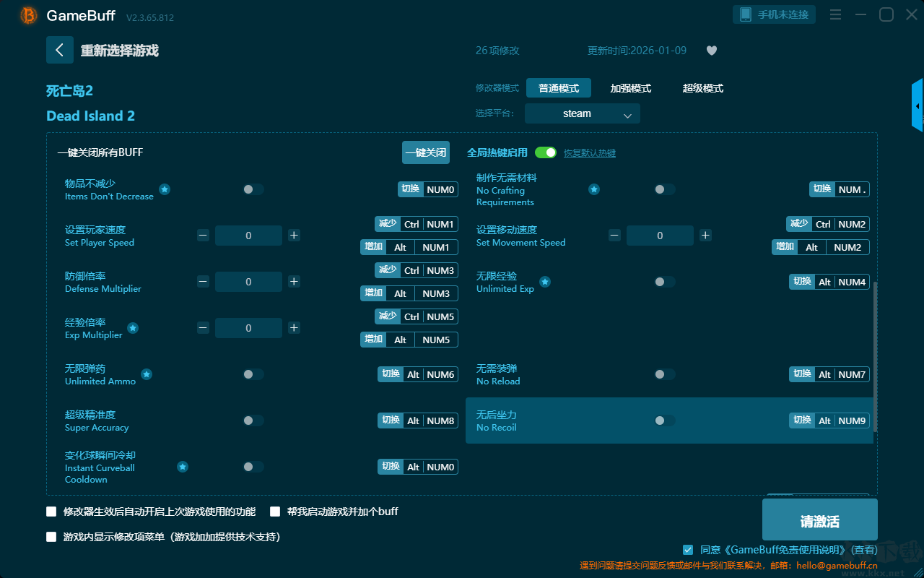Enable the No Recoil toggle
Image resolution: width=924 pixels, height=578 pixels.
click(665, 420)
